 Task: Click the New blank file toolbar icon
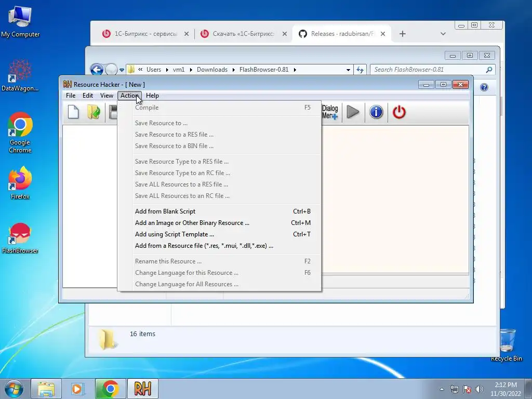click(x=73, y=112)
